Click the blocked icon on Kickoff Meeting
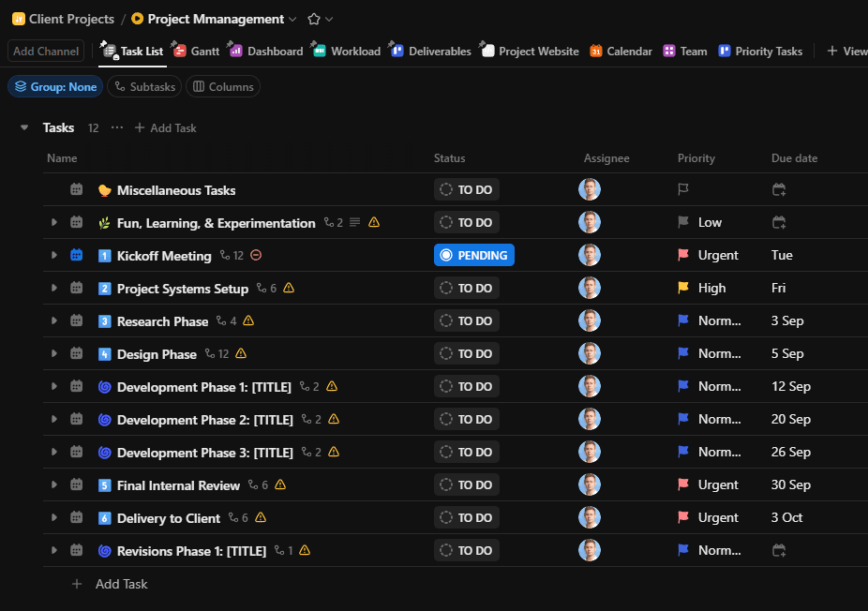The height and width of the screenshot is (611, 868). pyautogui.click(x=256, y=255)
